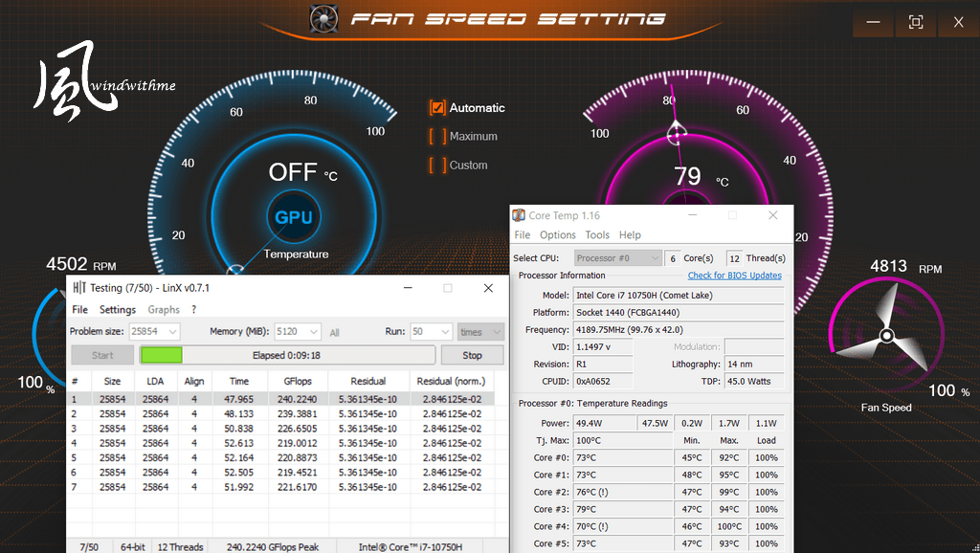Click the Residual (norm.) column header
The height and width of the screenshot is (553, 980).
coord(452,381)
